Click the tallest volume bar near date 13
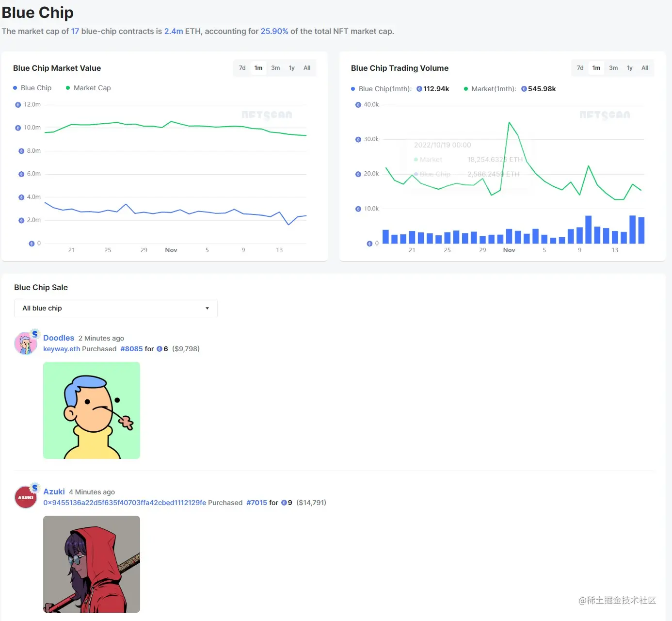 [x=632, y=229]
